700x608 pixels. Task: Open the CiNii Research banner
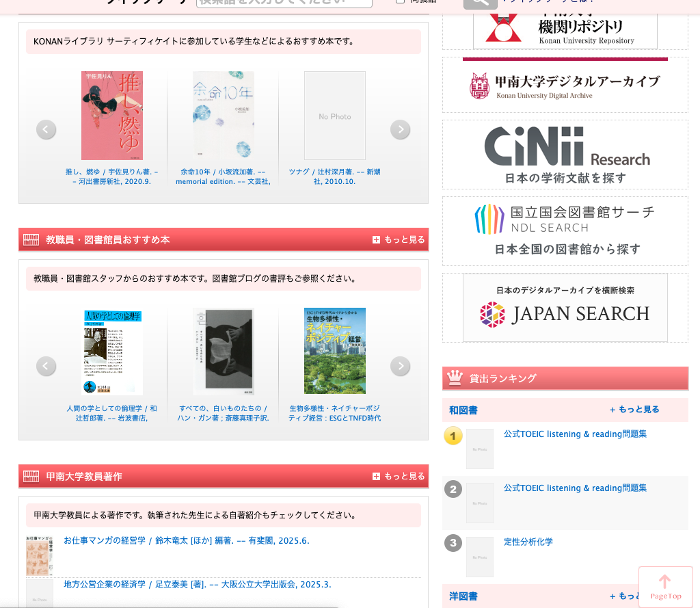click(x=565, y=155)
